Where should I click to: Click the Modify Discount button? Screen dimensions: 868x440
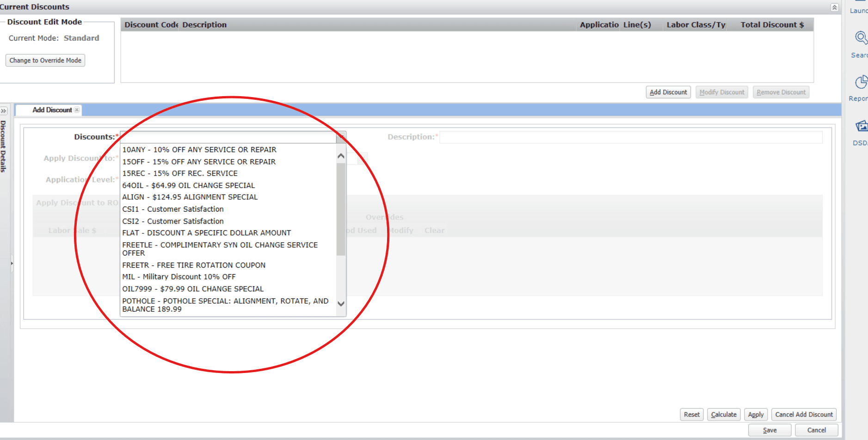[x=722, y=92]
